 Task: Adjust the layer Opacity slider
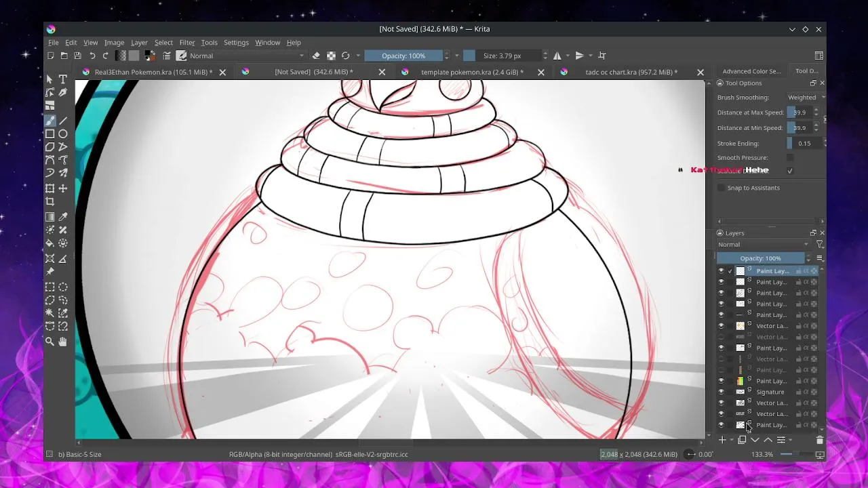[x=760, y=258]
